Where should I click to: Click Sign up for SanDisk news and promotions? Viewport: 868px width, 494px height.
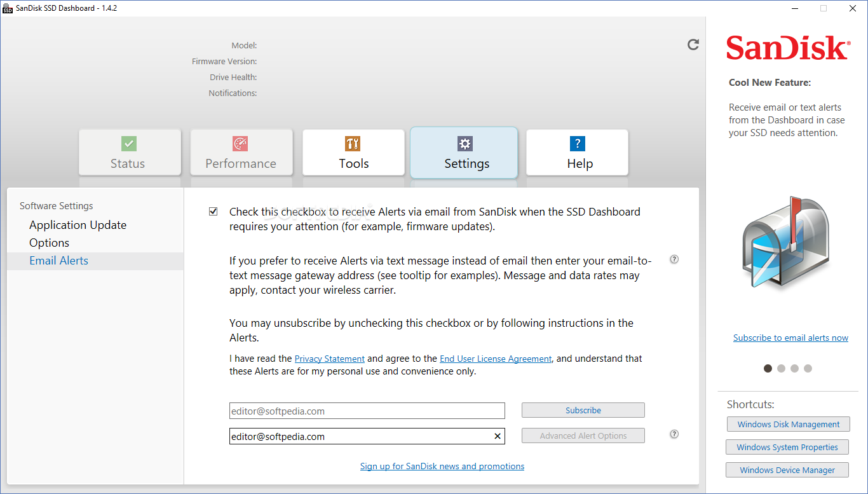[442, 466]
